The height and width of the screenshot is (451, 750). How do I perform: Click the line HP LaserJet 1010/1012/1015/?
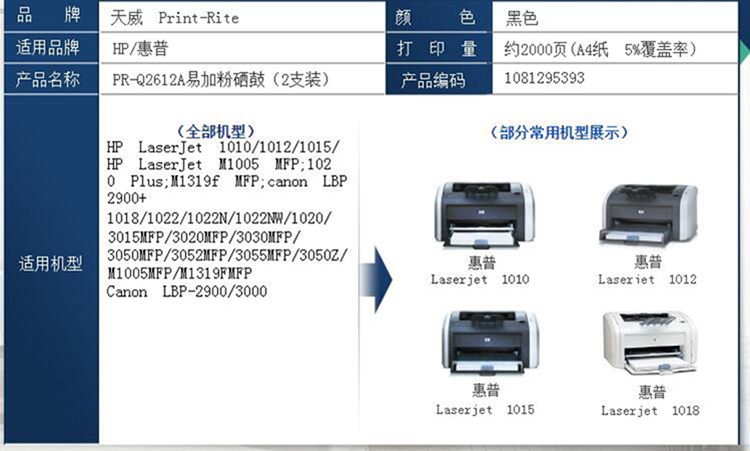(x=223, y=147)
